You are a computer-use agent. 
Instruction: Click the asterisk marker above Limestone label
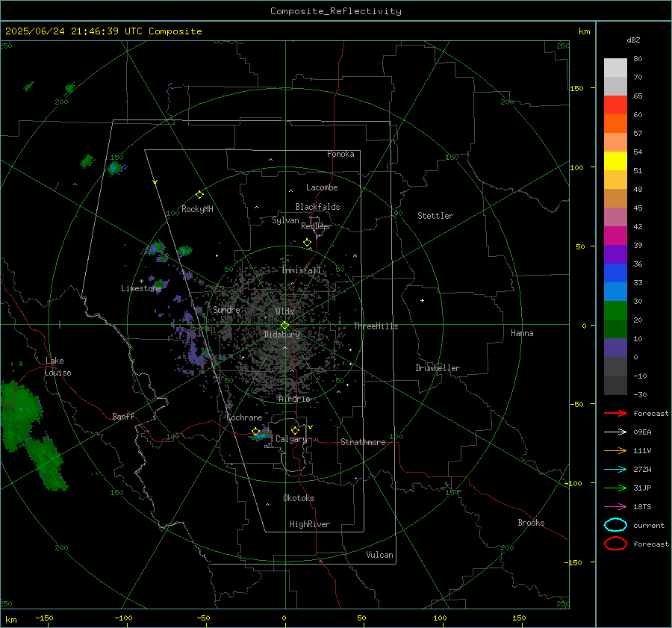[x=141, y=282]
